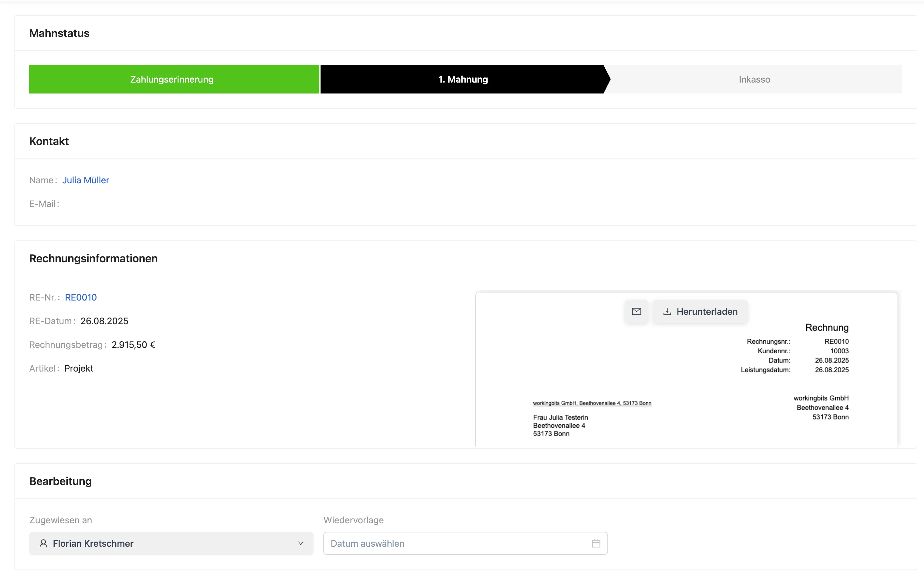924x581 pixels.
Task: Click the Datum auswählen date input
Action: click(457, 543)
